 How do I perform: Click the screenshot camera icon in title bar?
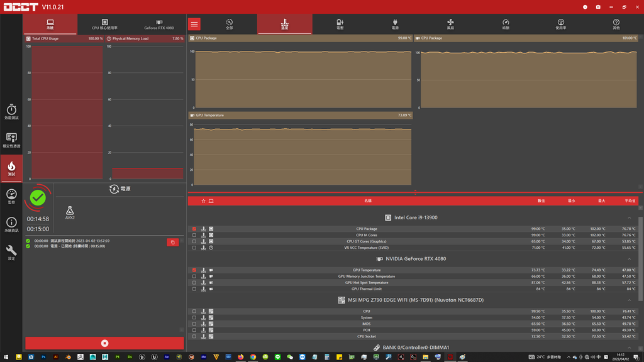coord(598,7)
